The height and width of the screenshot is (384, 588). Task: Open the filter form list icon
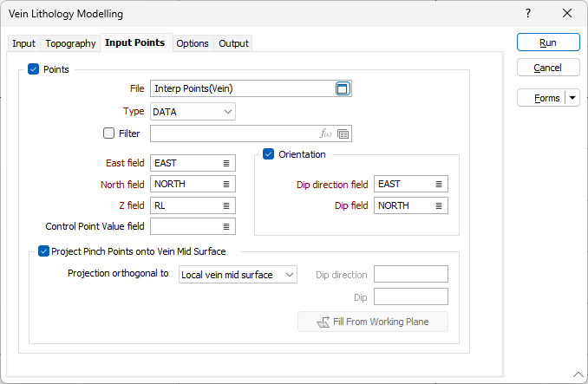pyautogui.click(x=343, y=133)
